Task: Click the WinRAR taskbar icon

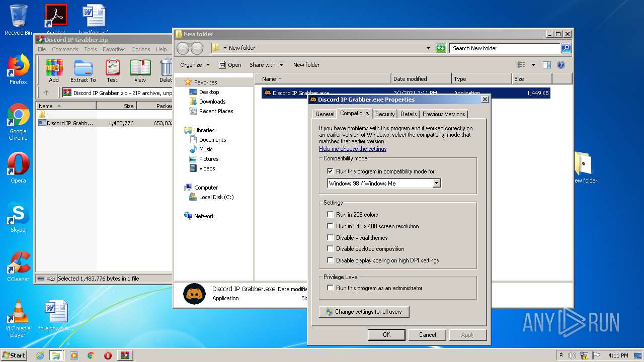Action: (x=125, y=355)
